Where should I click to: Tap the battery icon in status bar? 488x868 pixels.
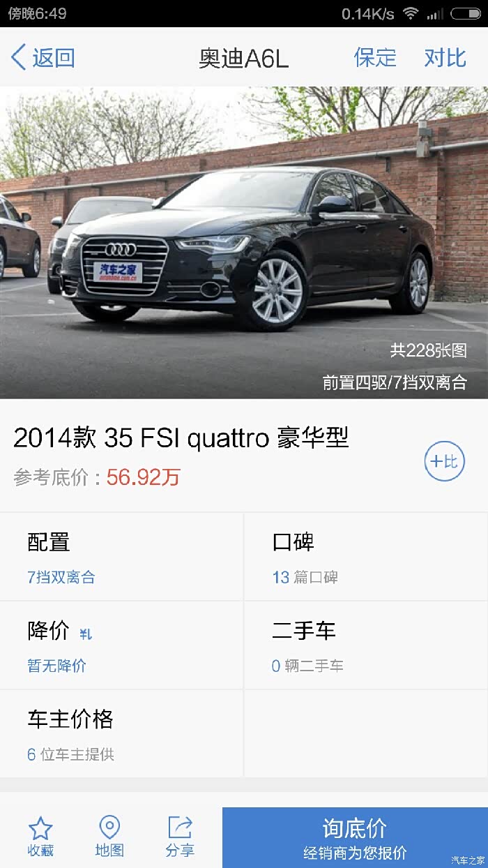click(x=465, y=13)
